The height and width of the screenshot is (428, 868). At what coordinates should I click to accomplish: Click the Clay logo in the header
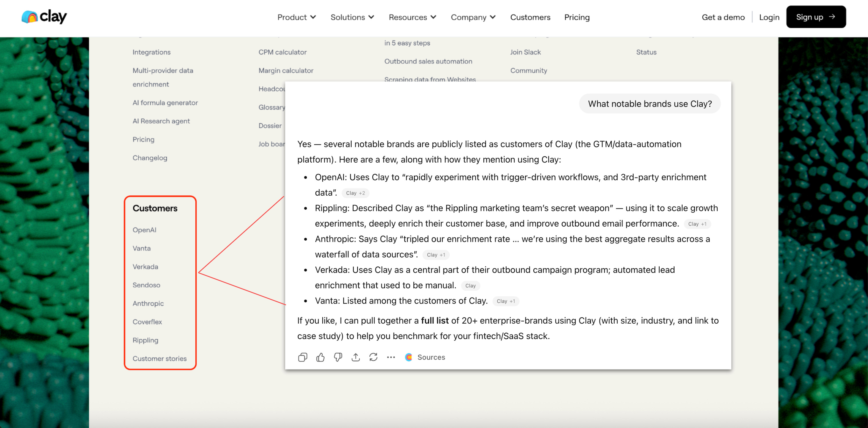click(x=44, y=17)
